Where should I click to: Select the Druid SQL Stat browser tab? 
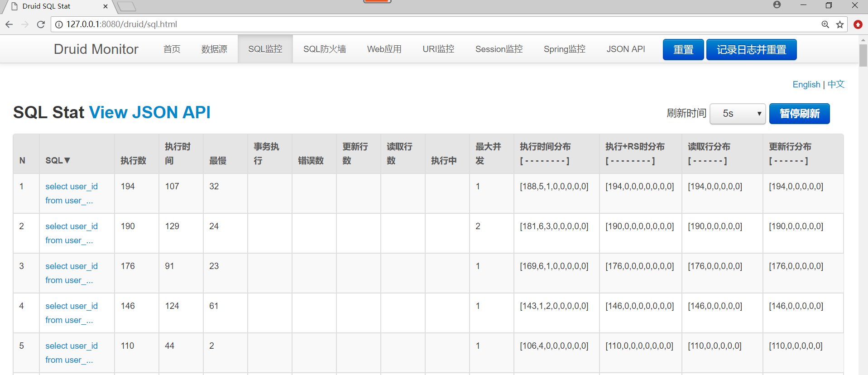pos(58,6)
